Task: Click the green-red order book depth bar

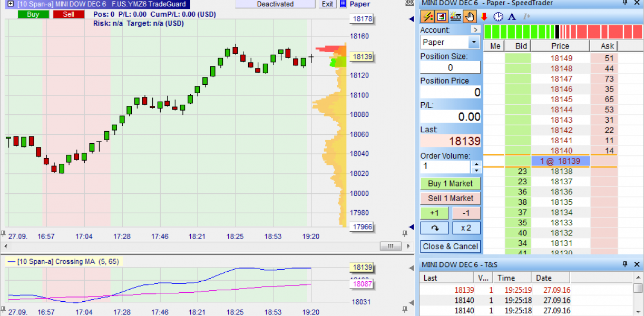Action: click(x=563, y=32)
